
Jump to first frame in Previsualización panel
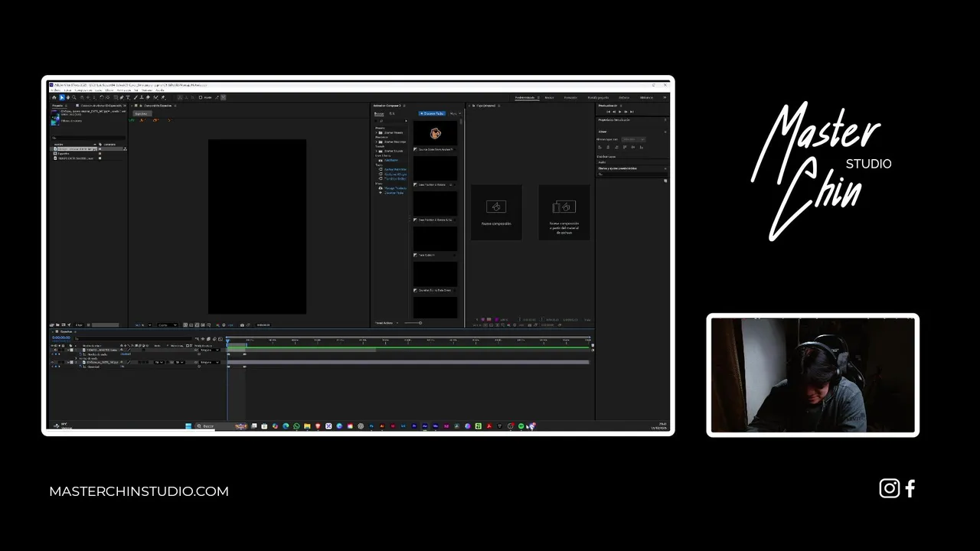609,112
